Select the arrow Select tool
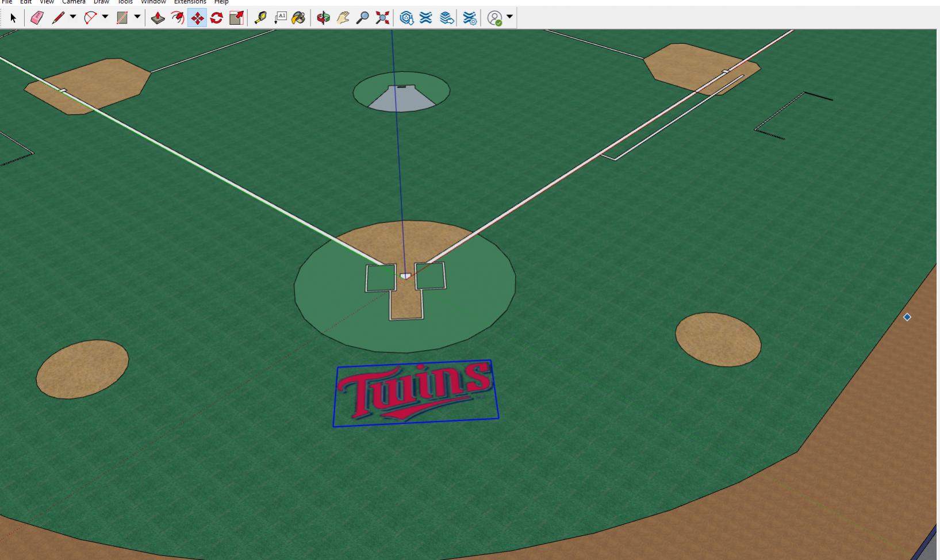This screenshot has width=940, height=560. [x=13, y=18]
